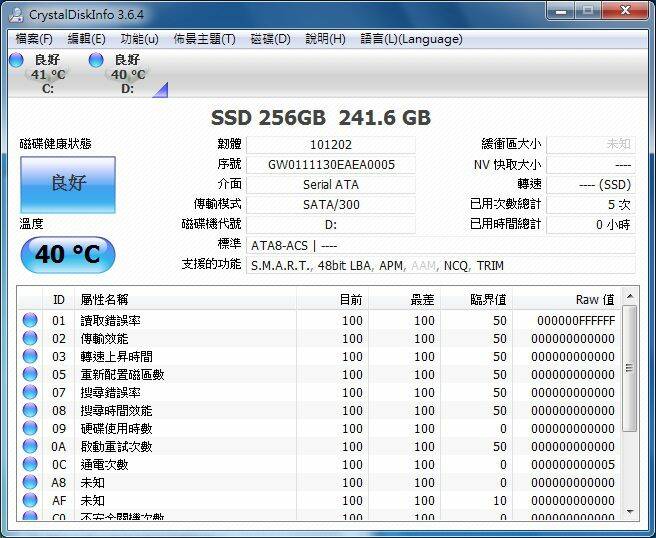Image resolution: width=656 pixels, height=538 pixels.
Task: Click the 轉速 value ---- (SSD)
Action: pyautogui.click(x=591, y=184)
